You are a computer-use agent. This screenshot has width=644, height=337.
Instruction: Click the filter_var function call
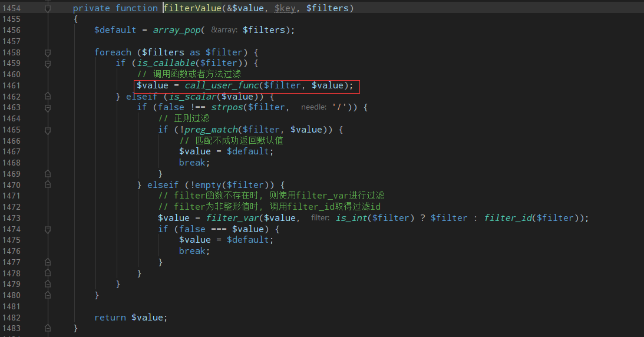click(233, 218)
